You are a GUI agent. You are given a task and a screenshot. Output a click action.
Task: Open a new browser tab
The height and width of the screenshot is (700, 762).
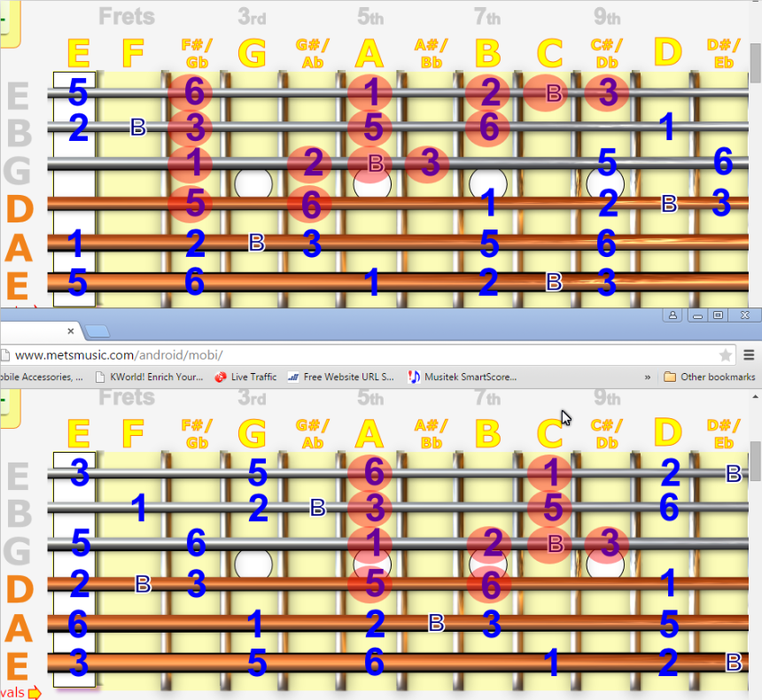tap(97, 331)
